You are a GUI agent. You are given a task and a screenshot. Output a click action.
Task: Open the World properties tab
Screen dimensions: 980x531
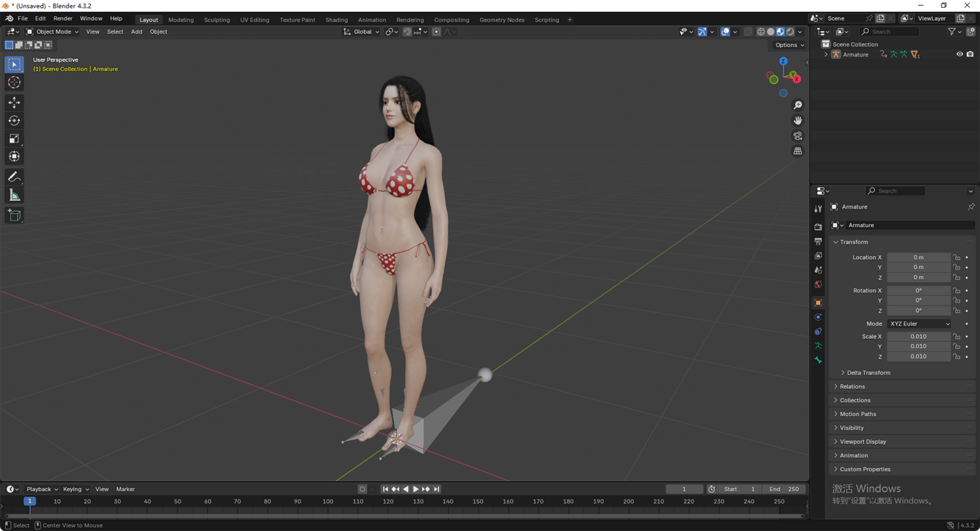818,284
